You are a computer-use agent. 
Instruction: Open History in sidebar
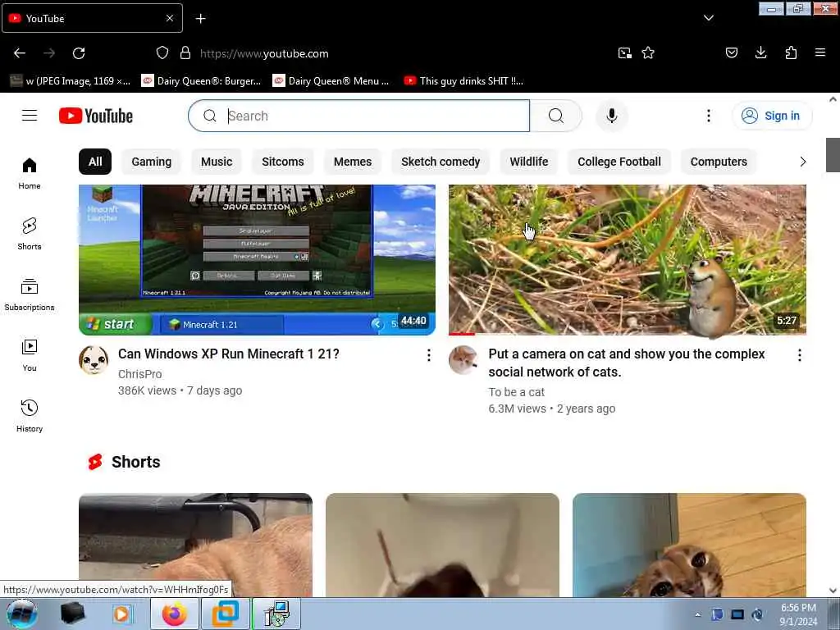point(30,416)
